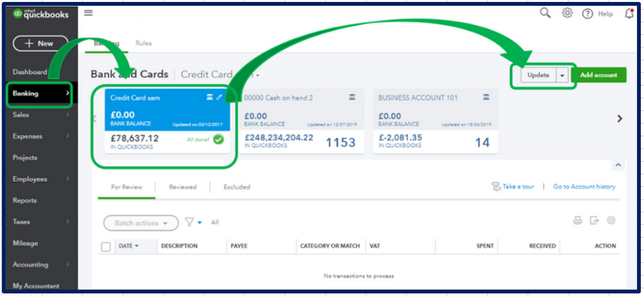This screenshot has width=644, height=296.
Task: Click the £78,637.12 In QuickBooks balance
Action: tap(134, 138)
